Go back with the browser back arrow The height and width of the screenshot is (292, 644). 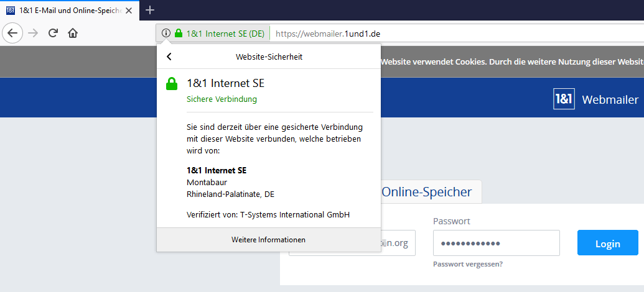pyautogui.click(x=12, y=33)
